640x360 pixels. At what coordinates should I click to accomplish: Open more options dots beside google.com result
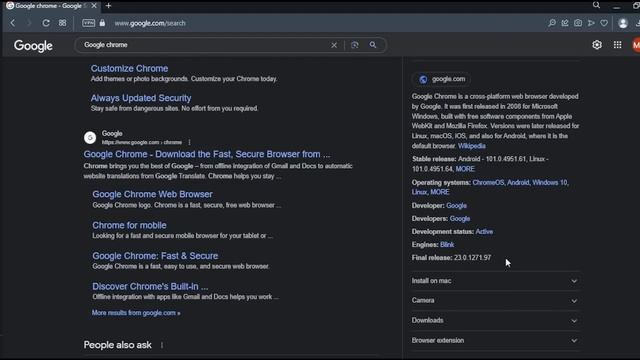(x=189, y=142)
